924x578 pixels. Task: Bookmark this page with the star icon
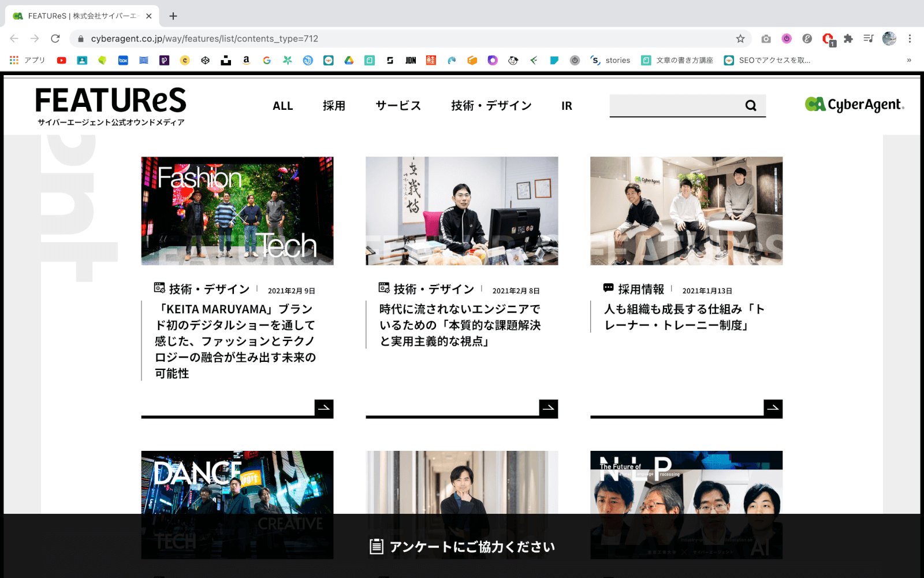pyautogui.click(x=740, y=39)
